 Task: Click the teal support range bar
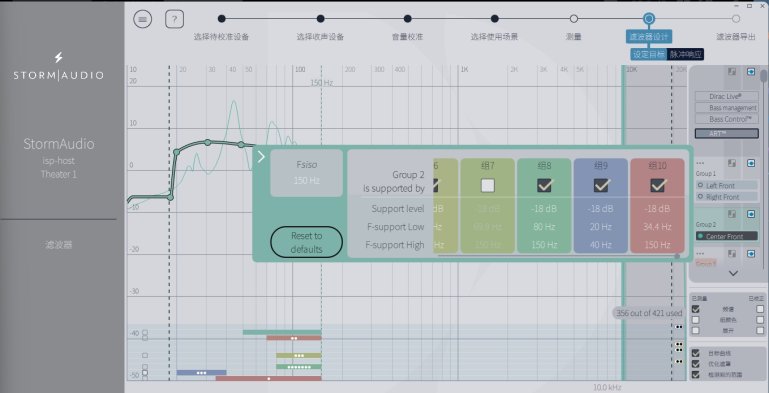click(282, 332)
